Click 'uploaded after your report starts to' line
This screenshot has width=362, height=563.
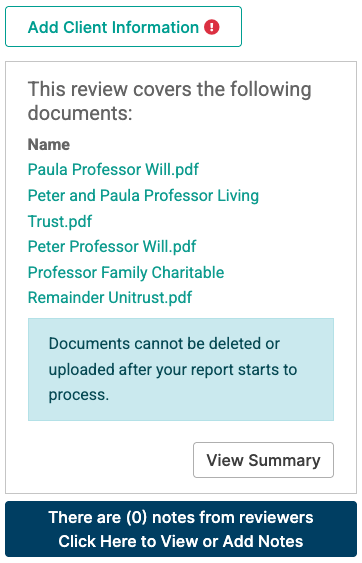tap(173, 369)
